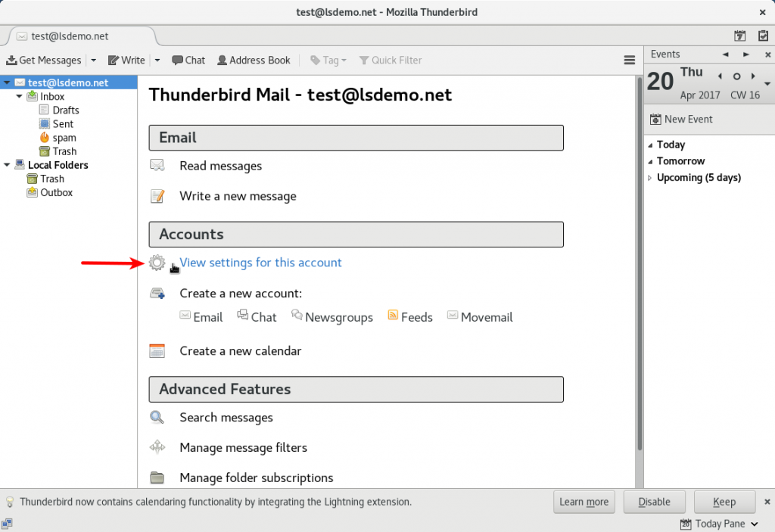Open the Write button dropdown arrow
This screenshot has height=532, width=775.
coord(157,61)
